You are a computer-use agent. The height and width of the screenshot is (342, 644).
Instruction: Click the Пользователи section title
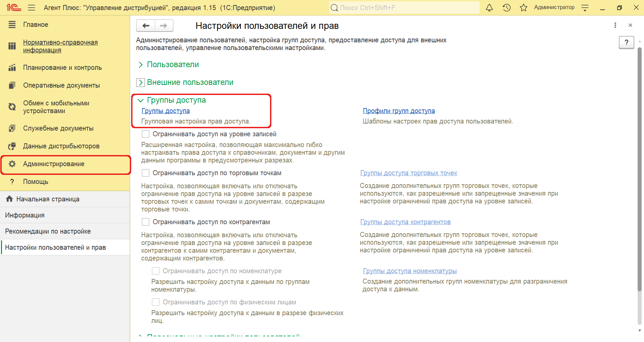(x=173, y=64)
